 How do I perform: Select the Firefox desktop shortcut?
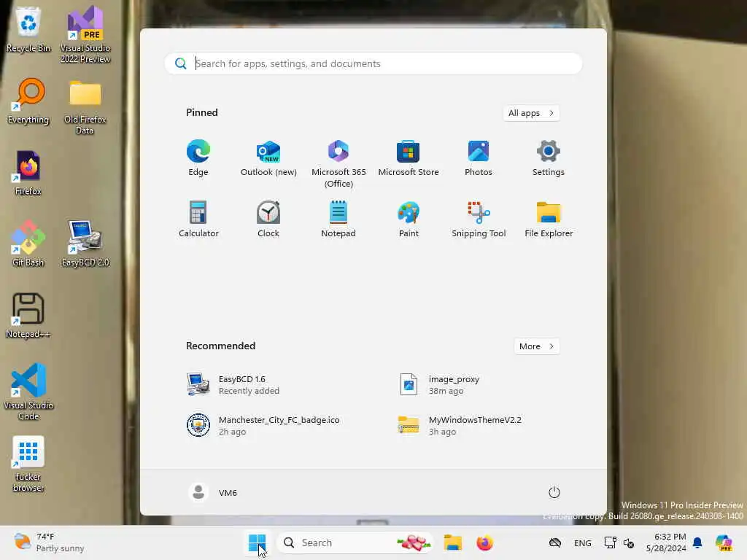pos(28,172)
